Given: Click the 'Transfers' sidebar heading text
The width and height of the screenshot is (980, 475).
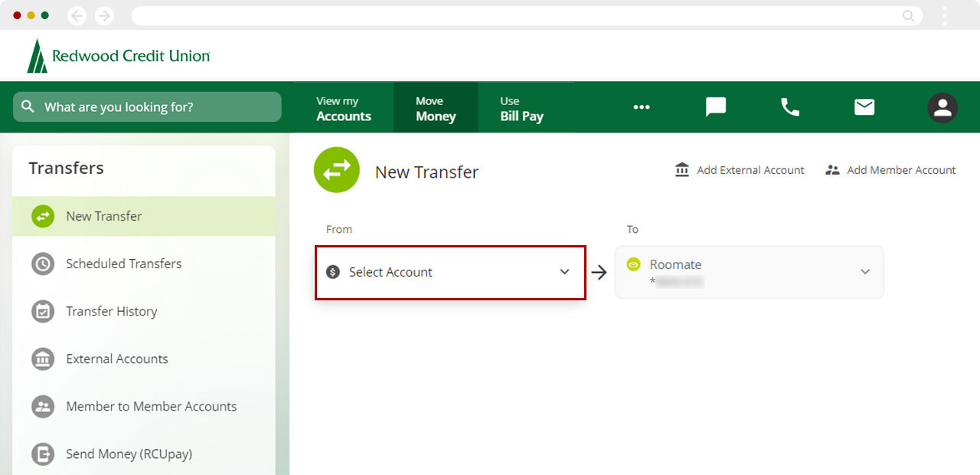Looking at the screenshot, I should (x=66, y=168).
